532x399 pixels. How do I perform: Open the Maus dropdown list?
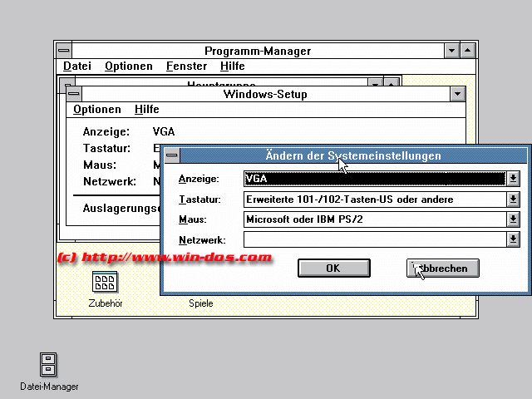pyautogui.click(x=513, y=219)
